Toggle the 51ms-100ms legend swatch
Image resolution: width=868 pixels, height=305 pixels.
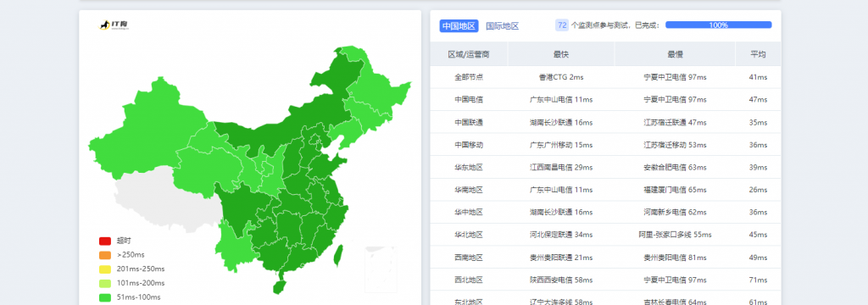coord(105,297)
